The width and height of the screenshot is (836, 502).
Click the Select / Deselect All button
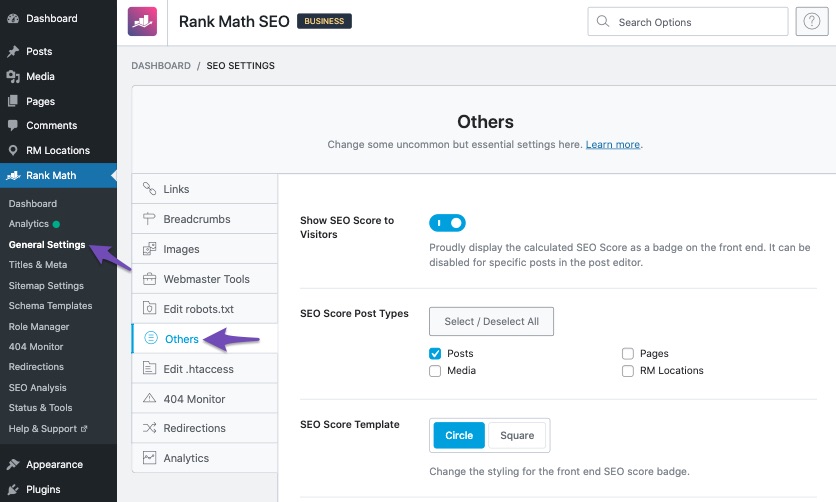click(x=491, y=321)
